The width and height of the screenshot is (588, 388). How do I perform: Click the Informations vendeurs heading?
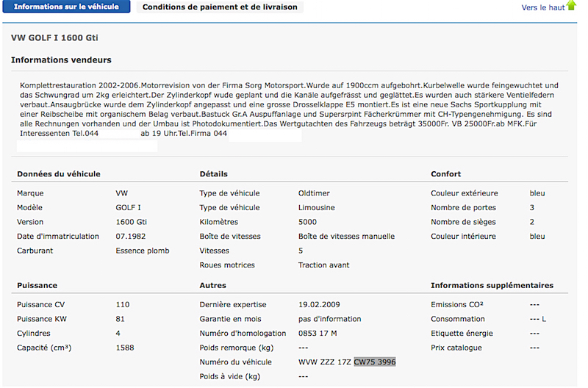(x=61, y=60)
